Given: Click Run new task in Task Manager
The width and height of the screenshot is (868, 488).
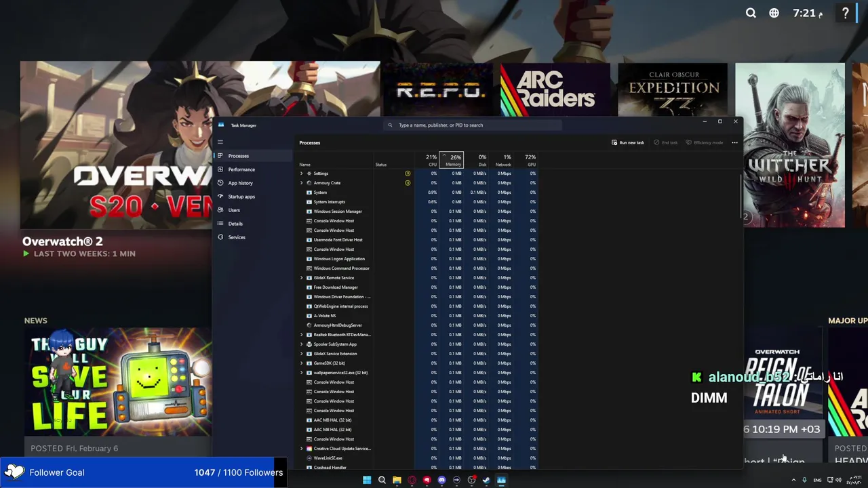Looking at the screenshot, I should (627, 142).
